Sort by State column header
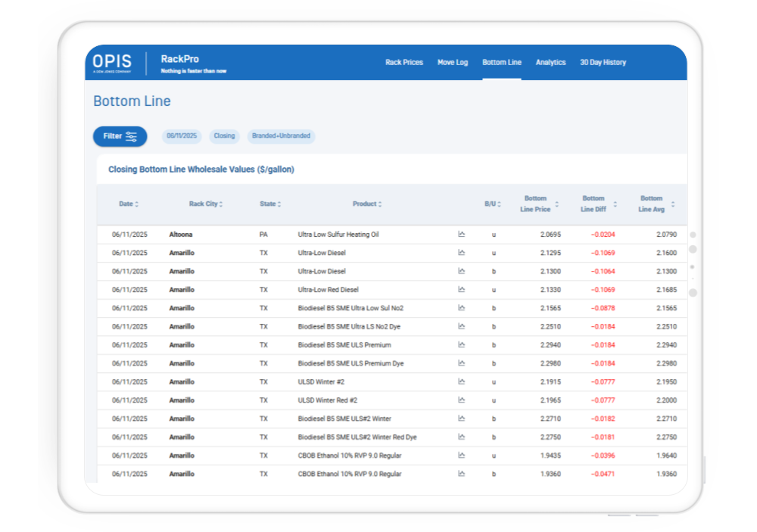The height and width of the screenshot is (532, 757). 270,204
